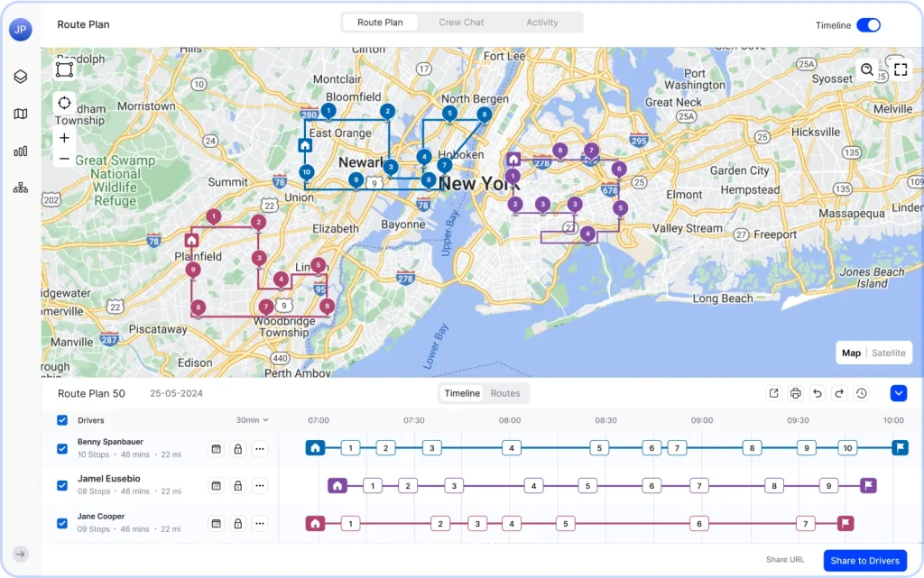Open more options for Benny Spanbauer
This screenshot has width=924, height=578.
260,449
